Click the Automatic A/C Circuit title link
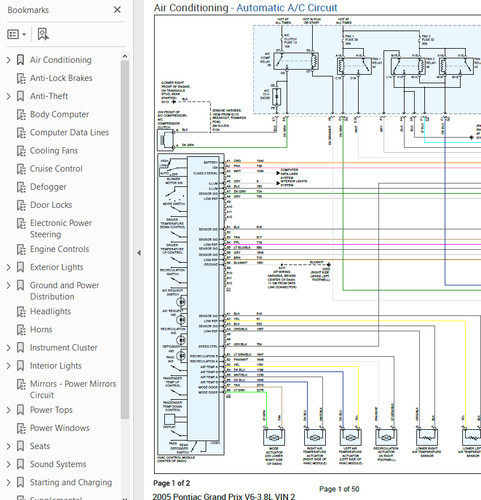Screen dimensions: 481x500 pos(287,7)
